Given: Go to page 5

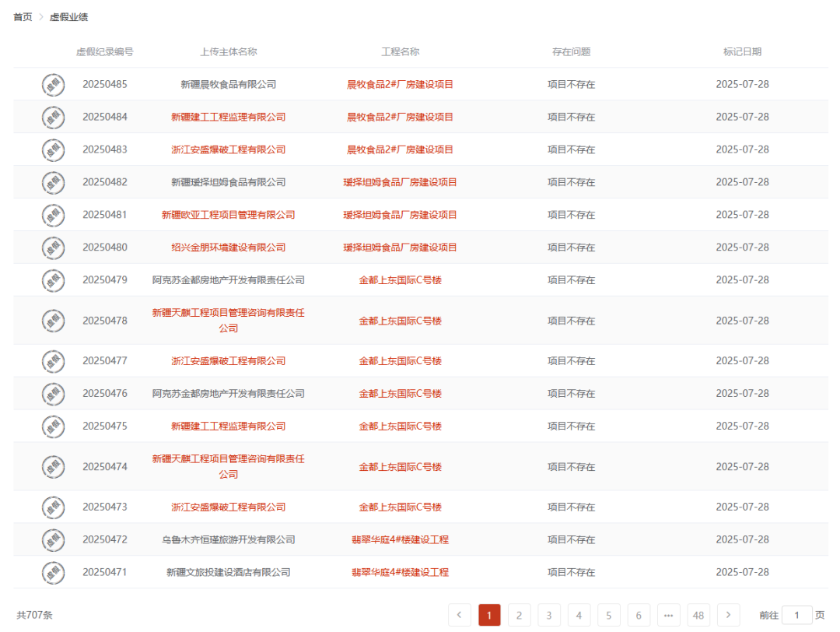Looking at the screenshot, I should pos(609,615).
